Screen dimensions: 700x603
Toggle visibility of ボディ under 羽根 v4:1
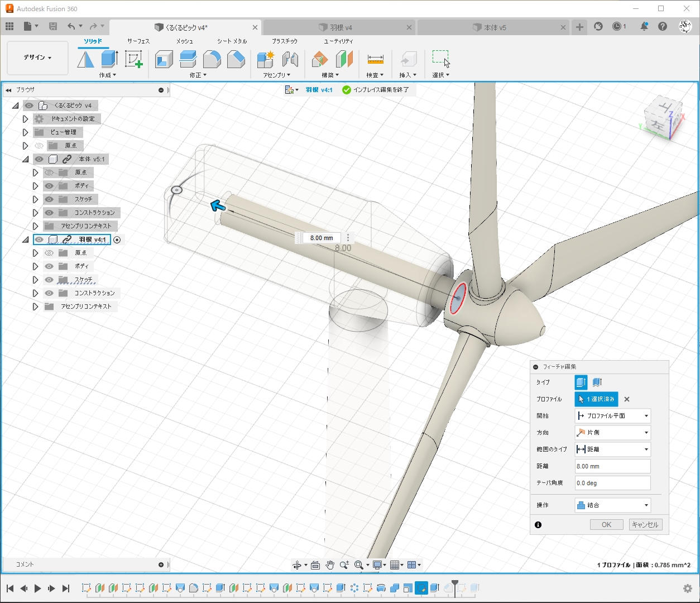click(49, 266)
